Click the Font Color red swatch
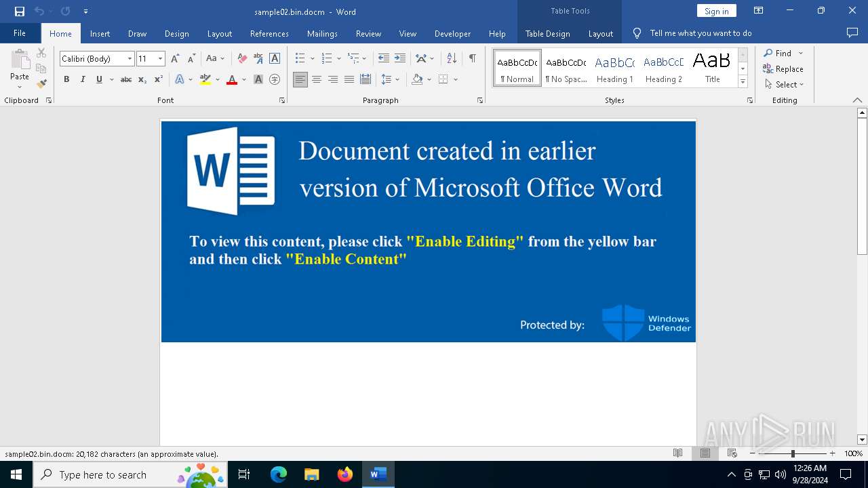 pos(232,79)
